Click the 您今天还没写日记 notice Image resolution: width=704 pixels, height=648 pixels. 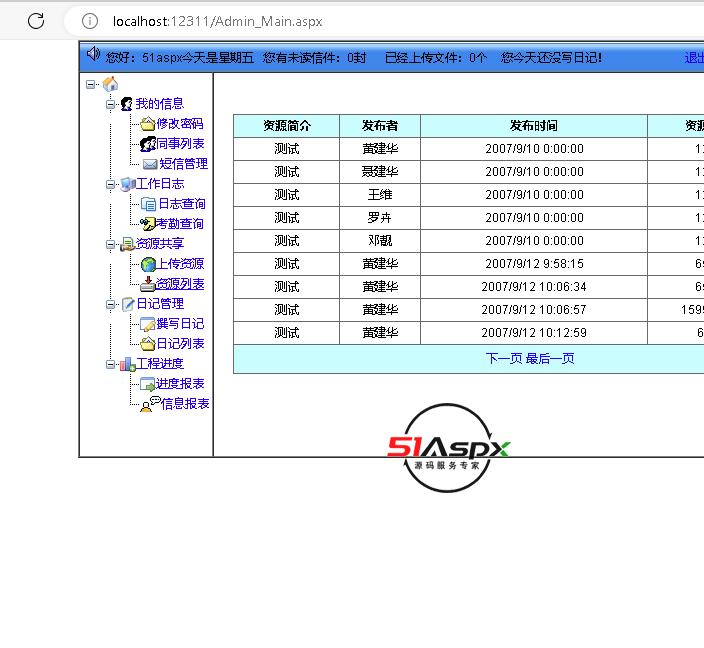tap(551, 57)
